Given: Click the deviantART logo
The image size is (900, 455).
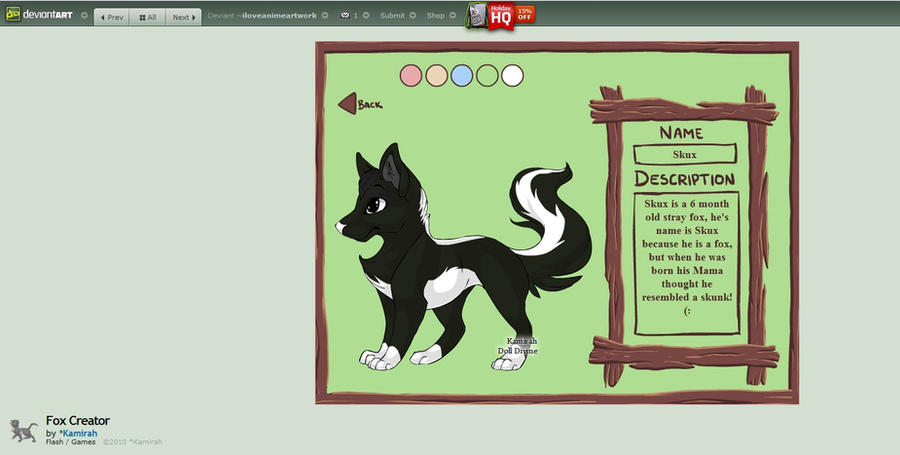Looking at the screenshot, I should 39,14.
